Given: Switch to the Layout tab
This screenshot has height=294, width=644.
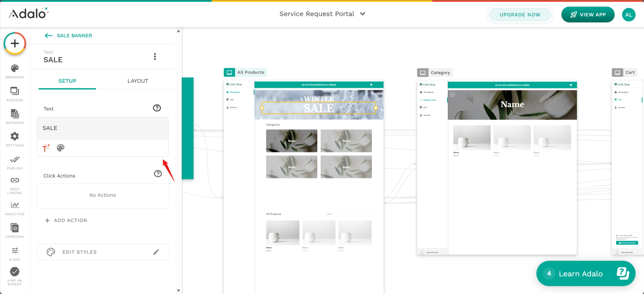Looking at the screenshot, I should pyautogui.click(x=138, y=81).
